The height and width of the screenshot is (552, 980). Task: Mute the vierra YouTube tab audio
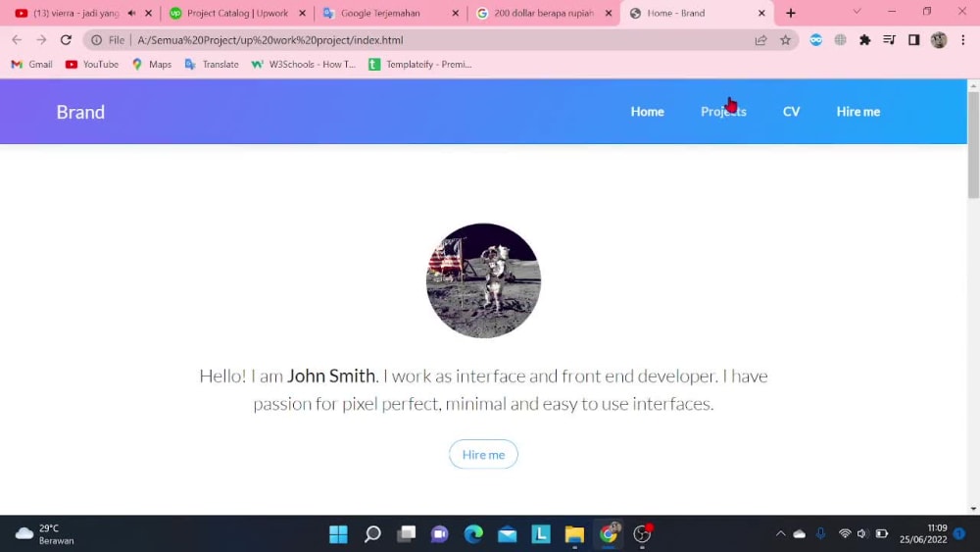click(131, 13)
